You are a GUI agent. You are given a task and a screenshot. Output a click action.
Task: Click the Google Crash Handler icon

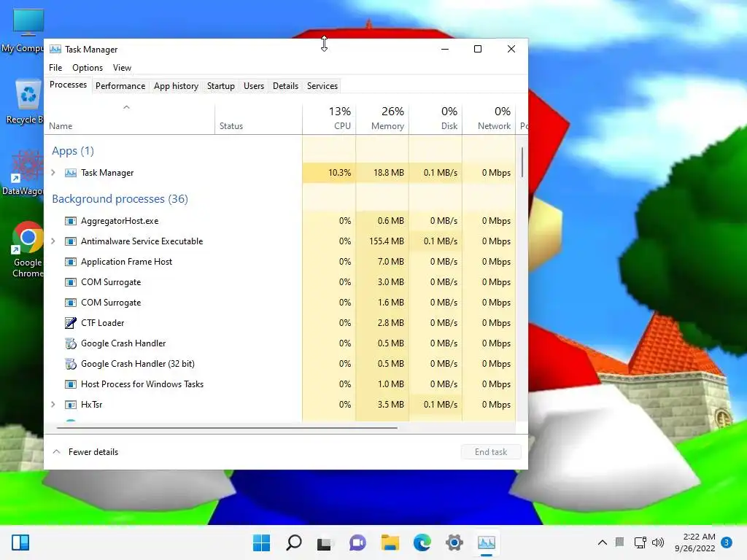(71, 343)
